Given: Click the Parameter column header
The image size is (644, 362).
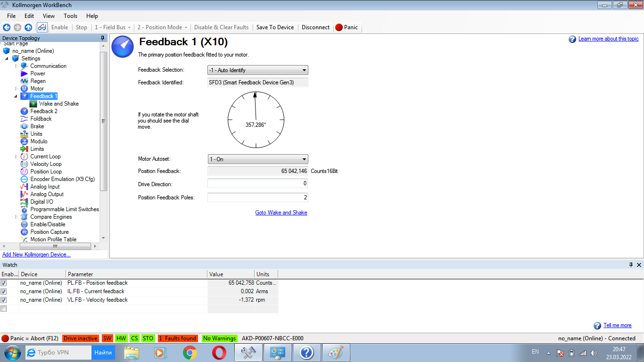Looking at the screenshot, I should pyautogui.click(x=137, y=274).
